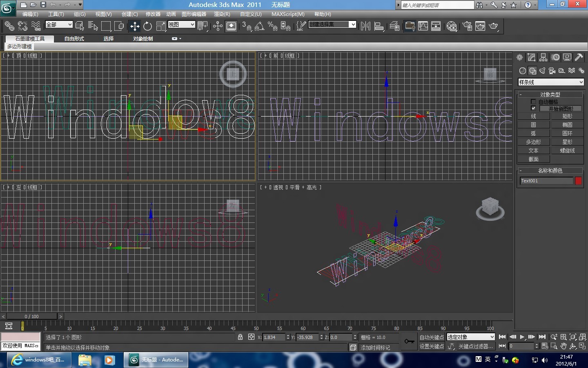
Task: Click the Unlink Selection icon
Action: 22,26
